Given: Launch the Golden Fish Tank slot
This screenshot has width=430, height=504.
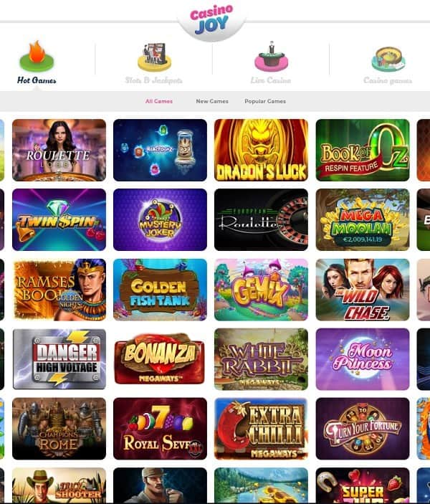Looking at the screenshot, I should (x=160, y=290).
